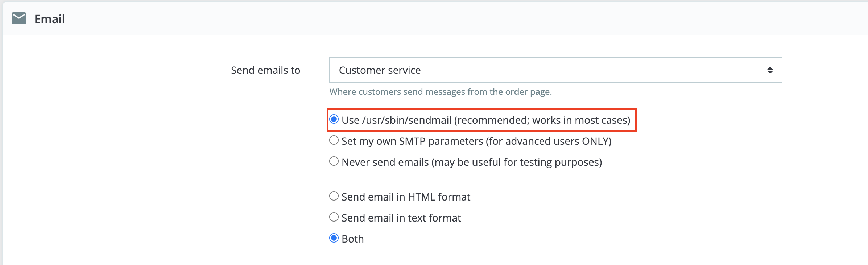Click the order page help text
This screenshot has width=868, height=265.
click(x=441, y=92)
